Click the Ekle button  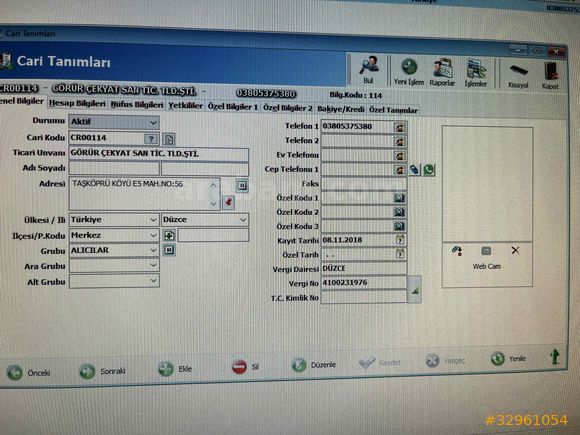[175, 369]
